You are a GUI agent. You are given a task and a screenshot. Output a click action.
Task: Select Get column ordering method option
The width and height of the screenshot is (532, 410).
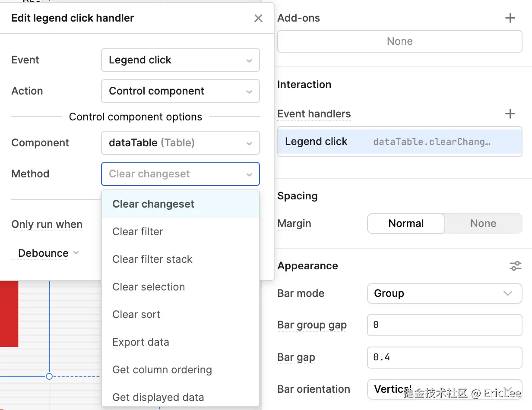(162, 370)
